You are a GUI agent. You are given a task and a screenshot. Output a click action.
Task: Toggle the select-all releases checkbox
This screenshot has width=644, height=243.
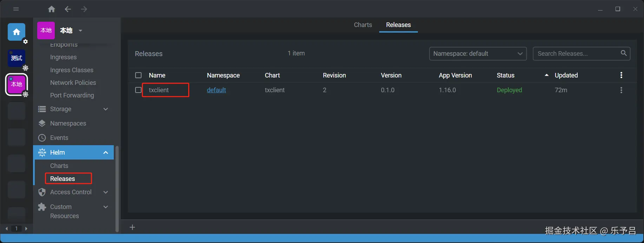pos(138,75)
